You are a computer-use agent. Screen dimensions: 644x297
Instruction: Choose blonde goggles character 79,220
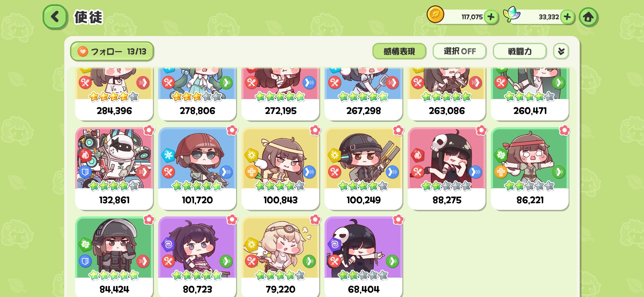pyautogui.click(x=280, y=256)
